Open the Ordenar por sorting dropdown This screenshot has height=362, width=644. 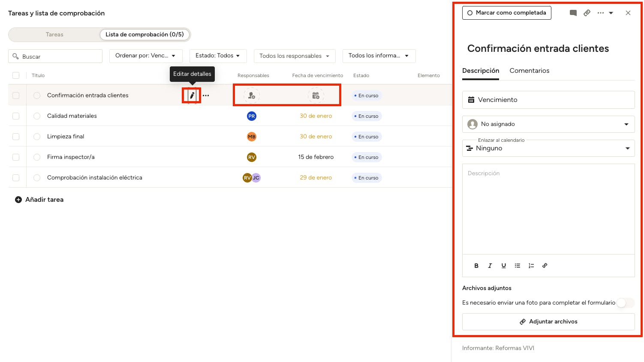click(x=146, y=56)
